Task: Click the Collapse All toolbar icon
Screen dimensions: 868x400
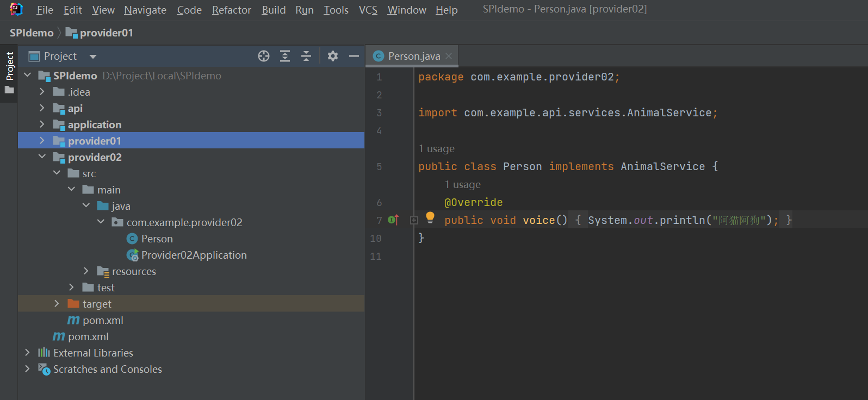Action: [x=306, y=56]
